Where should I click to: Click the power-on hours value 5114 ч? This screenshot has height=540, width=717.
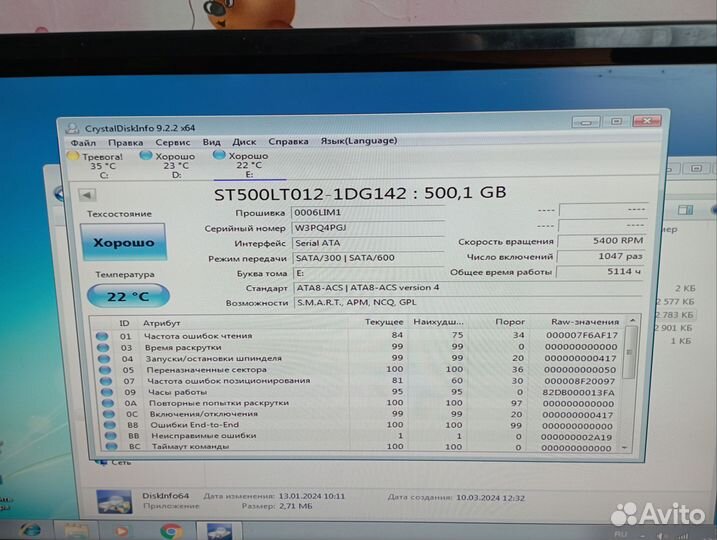[x=601, y=272]
